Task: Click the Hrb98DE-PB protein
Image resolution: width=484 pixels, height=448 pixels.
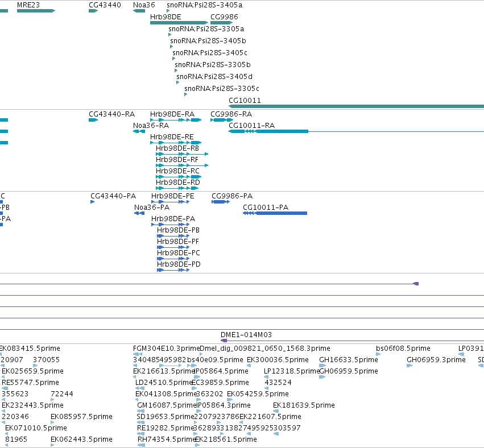Action: [x=173, y=236]
